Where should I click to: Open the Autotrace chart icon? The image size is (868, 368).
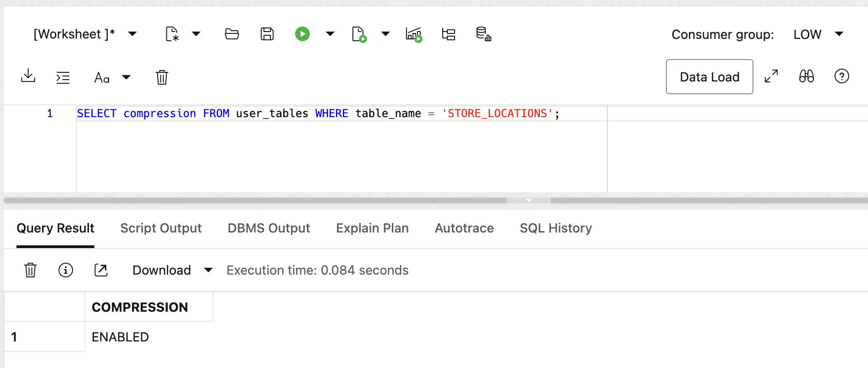point(414,34)
